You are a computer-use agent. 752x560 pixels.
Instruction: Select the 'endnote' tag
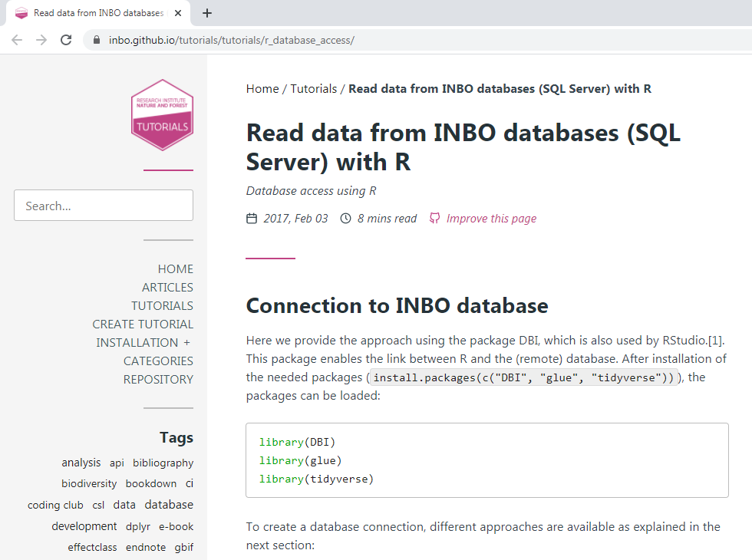pos(146,548)
